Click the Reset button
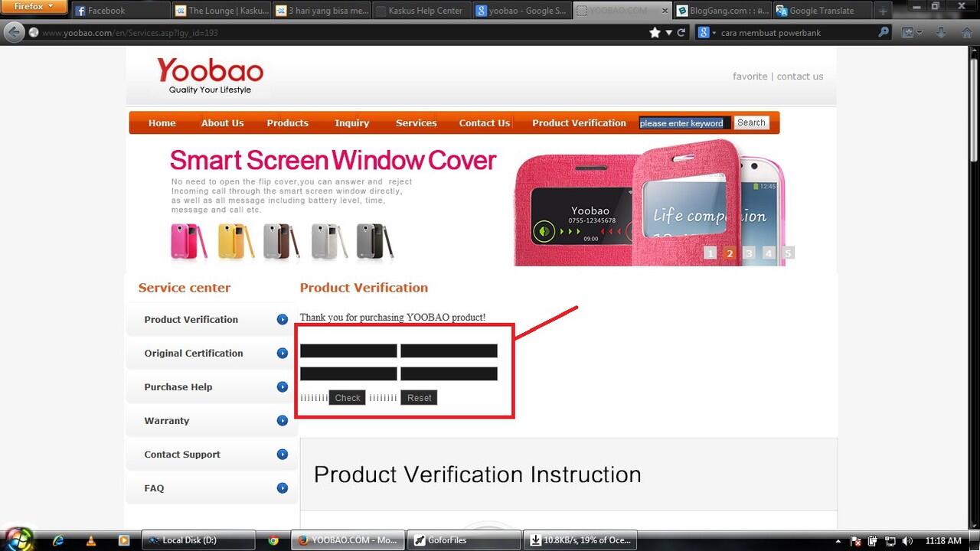980x551 pixels. pyautogui.click(x=419, y=398)
